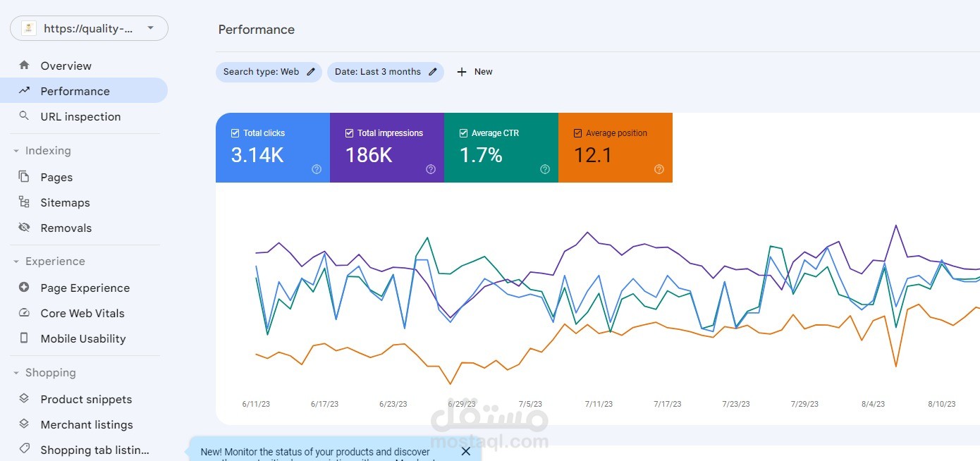Image resolution: width=980 pixels, height=461 pixels.
Task: Toggle the Total impressions checkbox
Action: coord(350,133)
